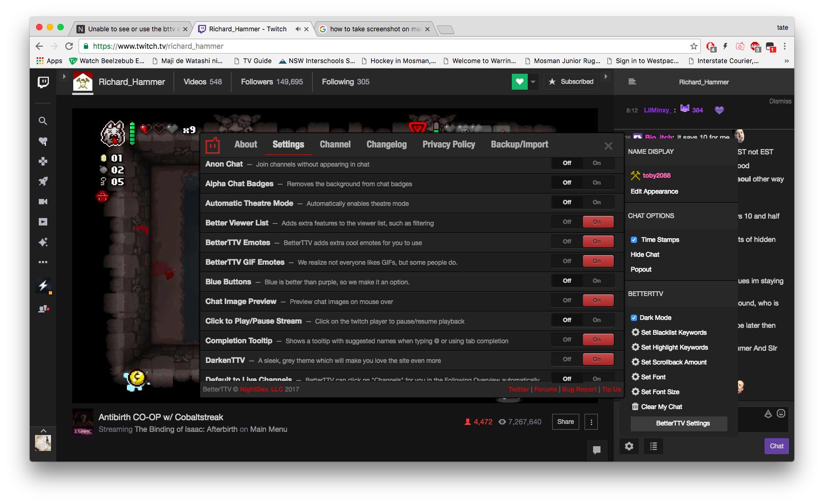Viewport: 824px width, 504px height.
Task: Click the Subscribed button
Action: click(571, 82)
